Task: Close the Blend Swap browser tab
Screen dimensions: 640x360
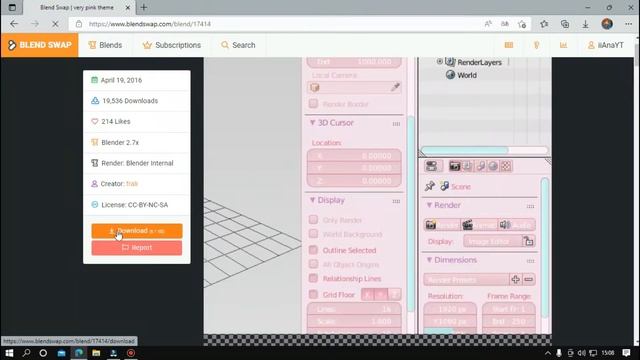Action: (128, 7)
